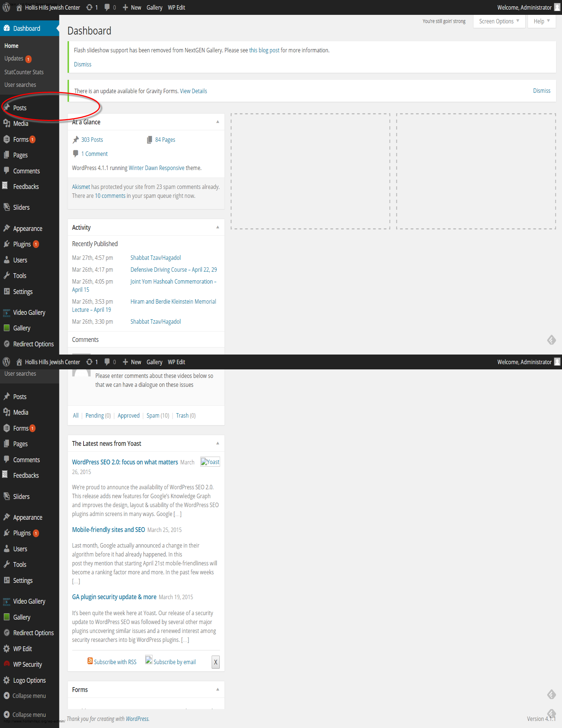Open WP Security sidebar menu
The height and width of the screenshot is (728, 562).
pos(27,664)
